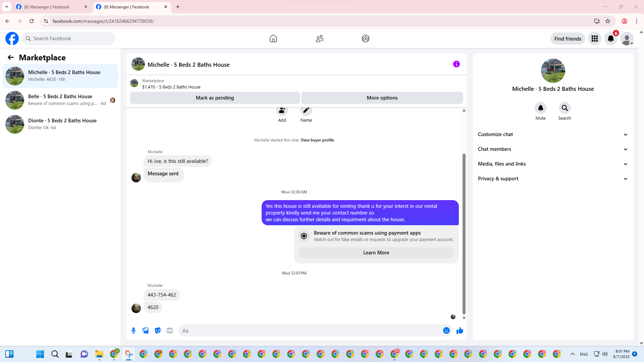Viewport: 644px width, 362px height.
Task: Open the View buyer profile link
Action: coord(317,140)
